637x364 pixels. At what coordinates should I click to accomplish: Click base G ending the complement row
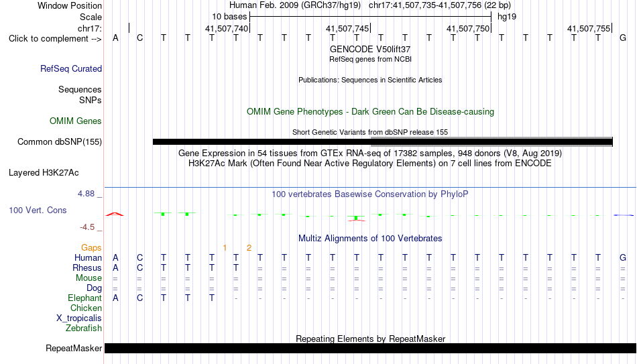coord(623,38)
